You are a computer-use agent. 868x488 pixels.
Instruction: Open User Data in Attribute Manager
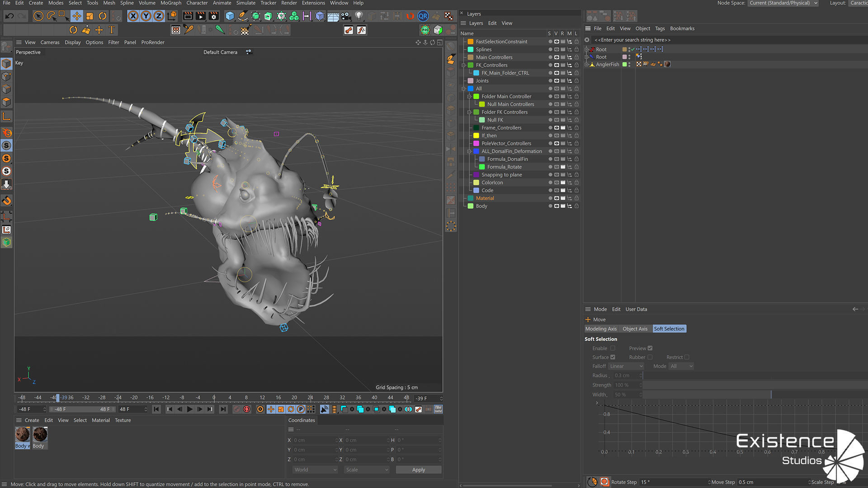coord(636,310)
